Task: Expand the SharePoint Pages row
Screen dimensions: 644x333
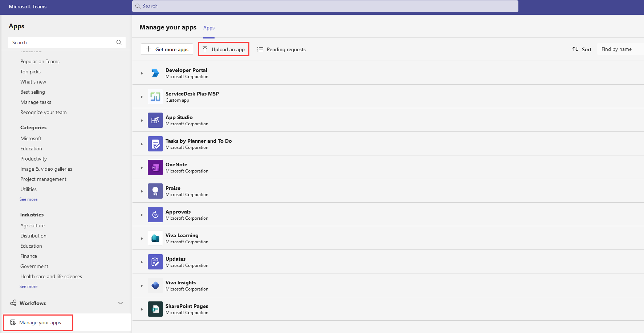Action: click(142, 309)
